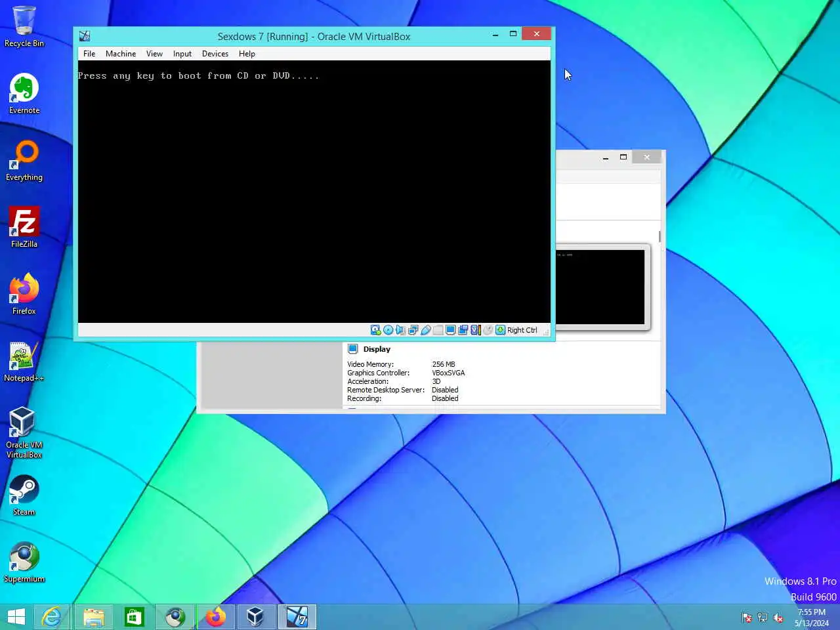Viewport: 840px width, 630px height.
Task: Click the mouse integration status icon
Action: tap(488, 330)
